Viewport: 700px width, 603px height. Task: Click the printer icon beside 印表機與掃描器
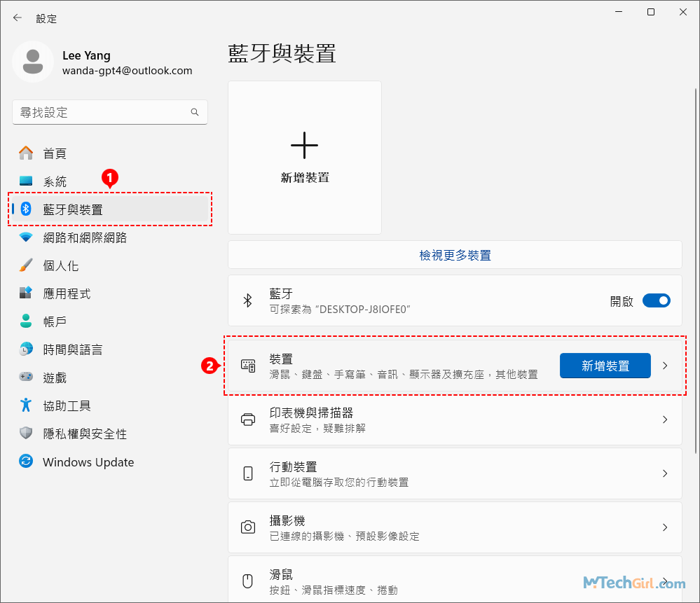(247, 419)
